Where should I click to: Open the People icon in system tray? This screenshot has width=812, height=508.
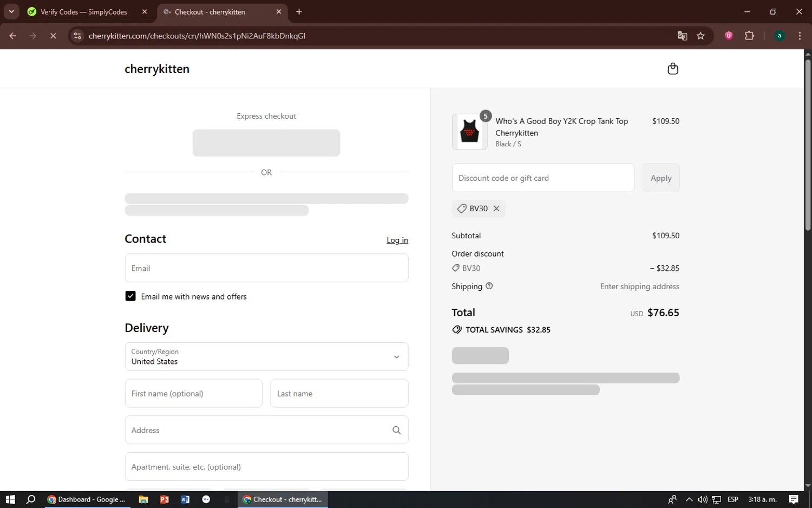pyautogui.click(x=672, y=499)
